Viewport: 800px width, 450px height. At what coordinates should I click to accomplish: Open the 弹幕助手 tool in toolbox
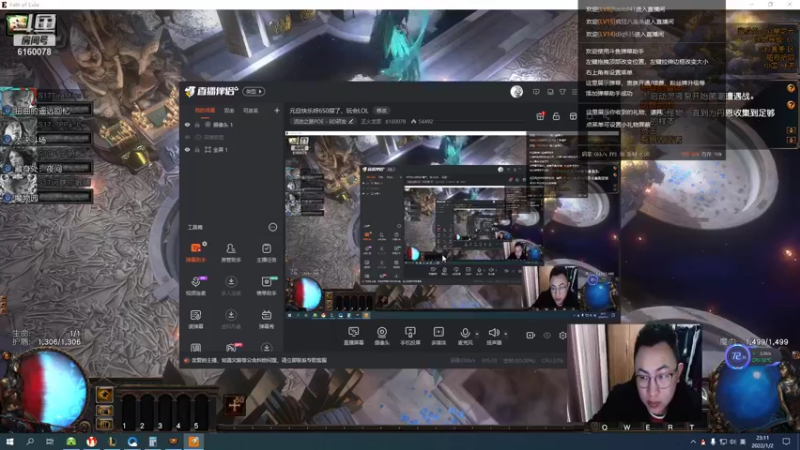click(195, 252)
